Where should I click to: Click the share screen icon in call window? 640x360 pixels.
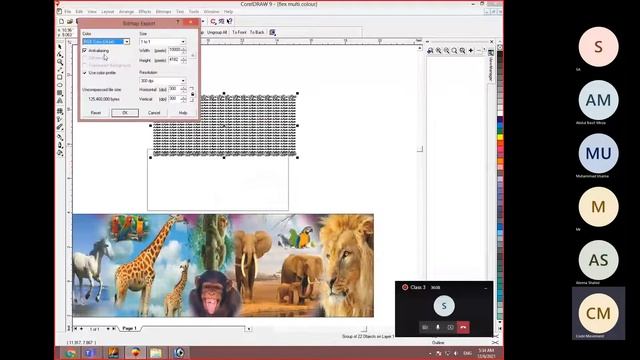click(451, 327)
